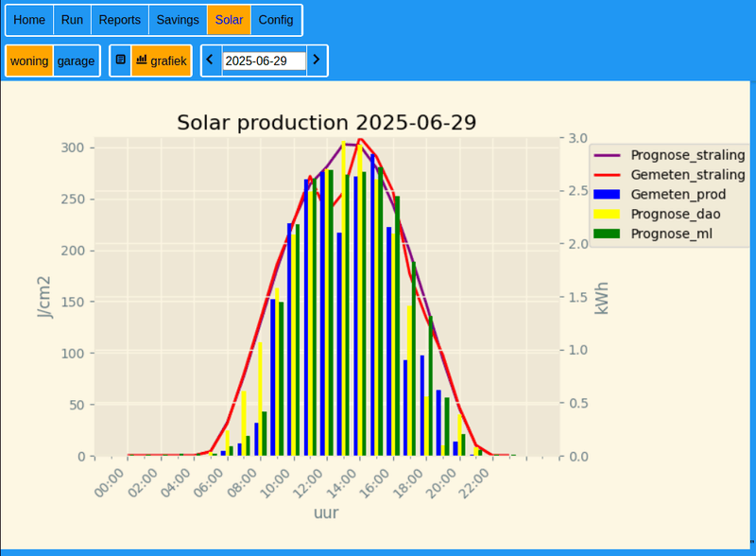Image resolution: width=756 pixels, height=556 pixels.
Task: Show the table list view icon
Action: tap(121, 61)
